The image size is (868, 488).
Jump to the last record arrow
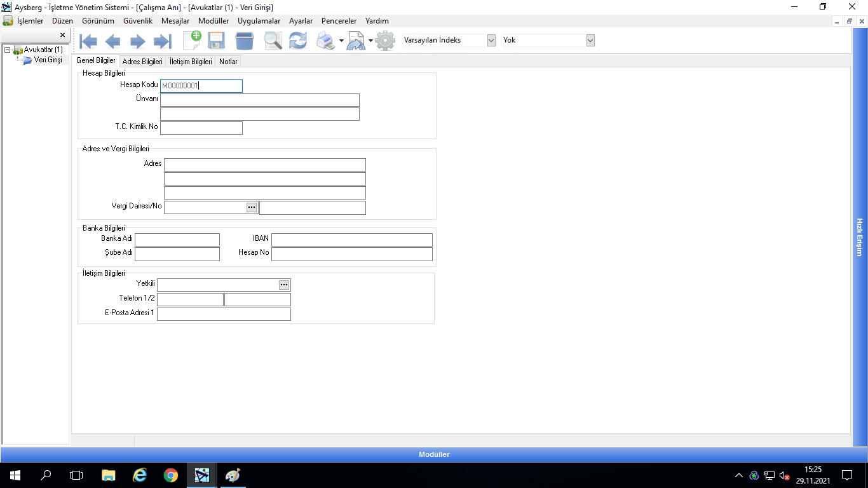pyautogui.click(x=163, y=41)
